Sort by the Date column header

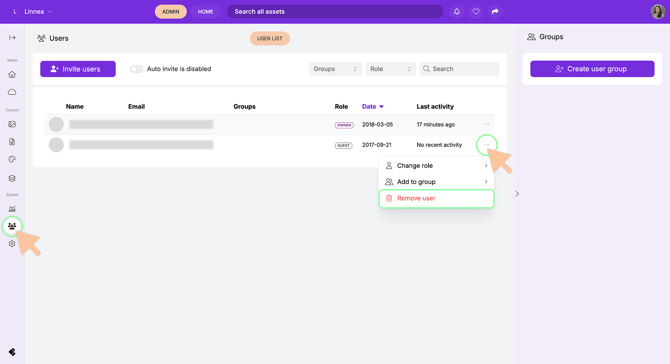click(373, 106)
